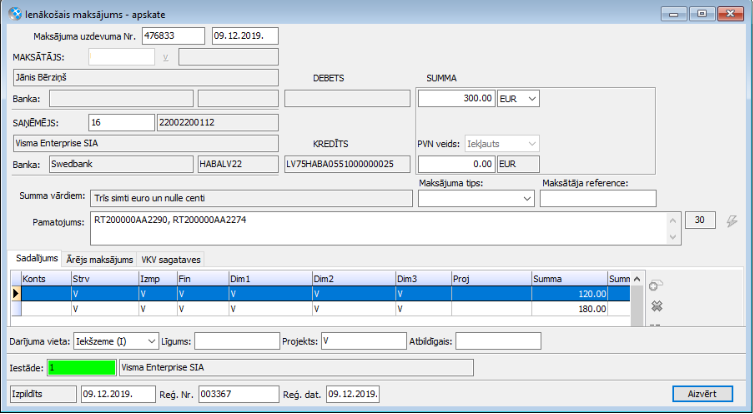Click the Proj column header
The width and height of the screenshot is (753, 414).
pyautogui.click(x=491, y=279)
